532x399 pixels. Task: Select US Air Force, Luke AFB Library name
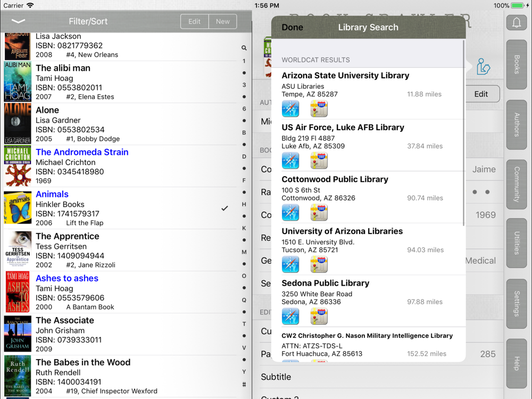pyautogui.click(x=343, y=127)
